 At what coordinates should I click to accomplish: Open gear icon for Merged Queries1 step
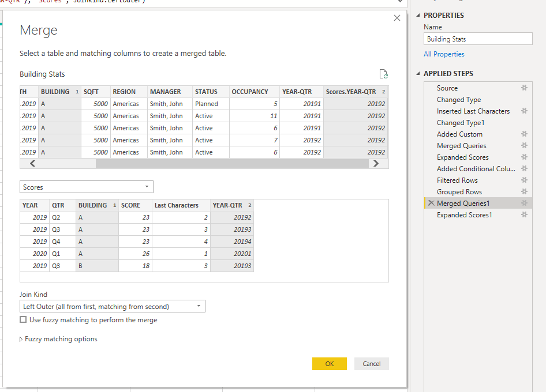[524, 203]
